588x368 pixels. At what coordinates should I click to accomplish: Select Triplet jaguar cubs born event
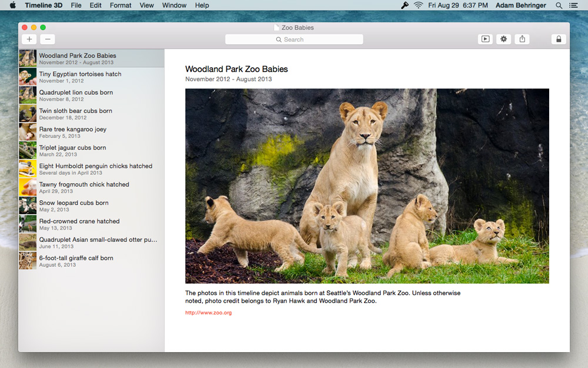click(92, 151)
